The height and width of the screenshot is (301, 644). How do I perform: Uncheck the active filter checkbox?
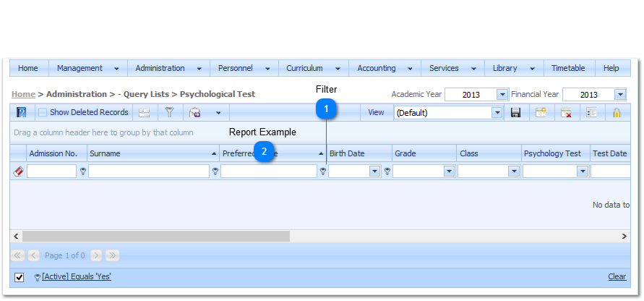(x=20, y=277)
